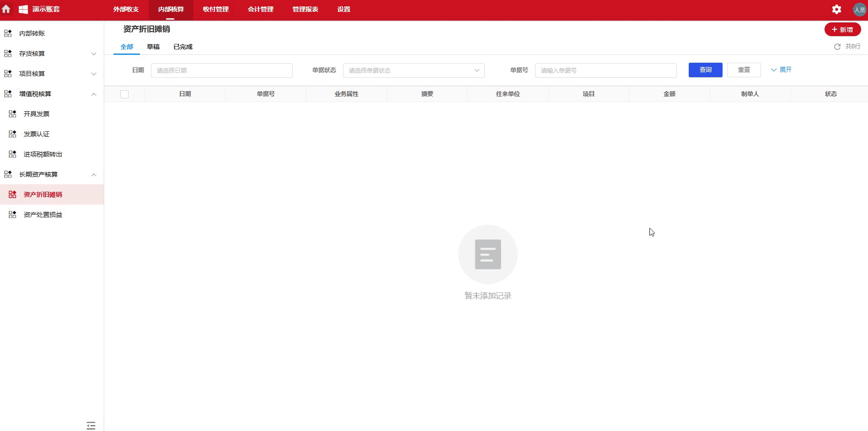Open the 管理报表 menu item

pyautogui.click(x=305, y=9)
